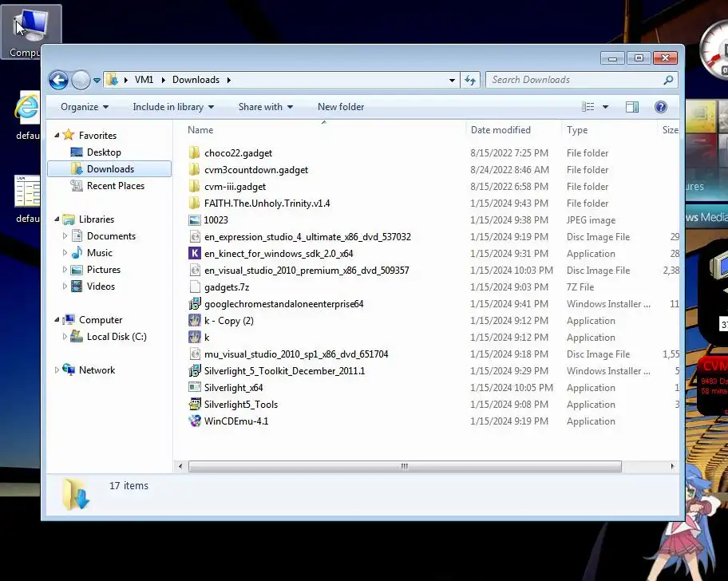Click the horizontal scrollbar thumb
The height and width of the screenshot is (581, 728).
point(405,466)
